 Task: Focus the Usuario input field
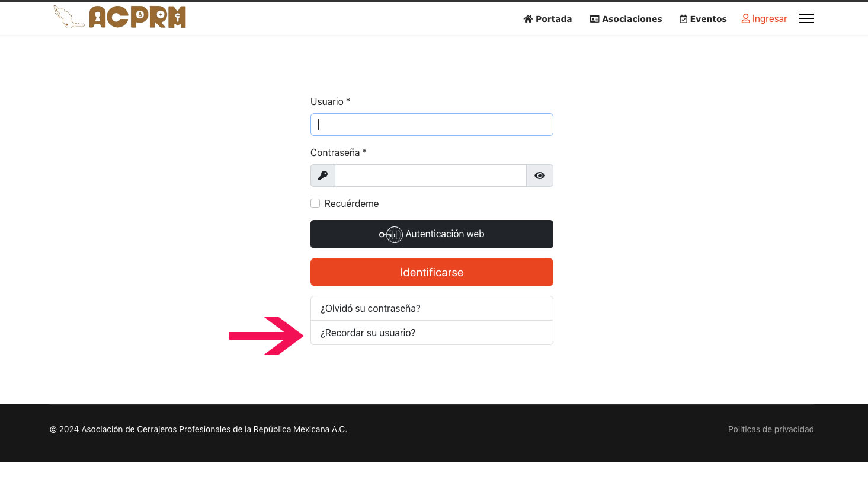tap(432, 124)
